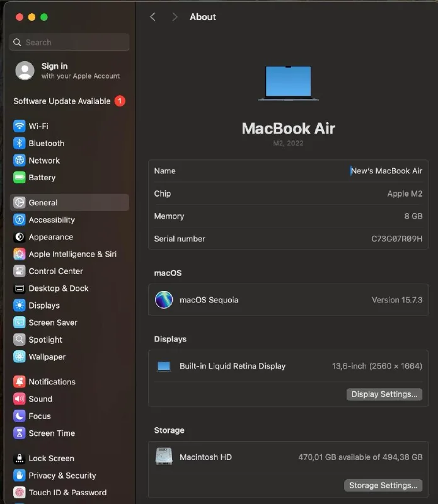Open the Accessibility icon
The width and height of the screenshot is (438, 504).
coord(20,219)
